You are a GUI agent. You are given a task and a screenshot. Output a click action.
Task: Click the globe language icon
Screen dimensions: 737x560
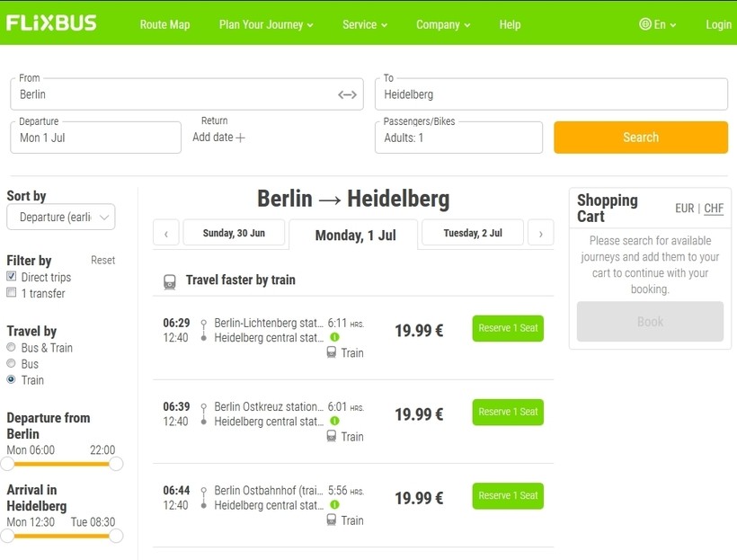pyautogui.click(x=644, y=24)
